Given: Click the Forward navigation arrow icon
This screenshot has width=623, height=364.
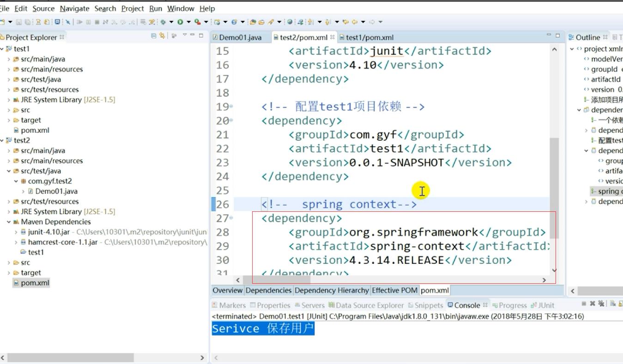Looking at the screenshot, I should 372,22.
